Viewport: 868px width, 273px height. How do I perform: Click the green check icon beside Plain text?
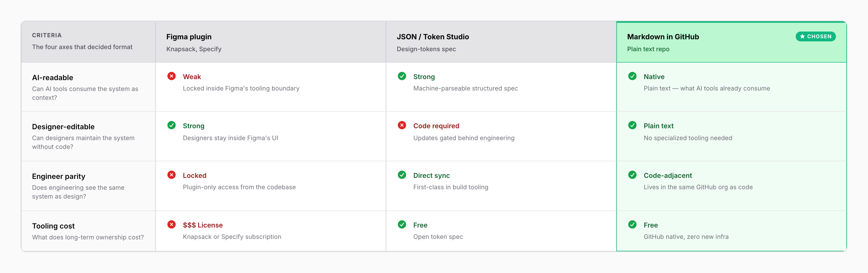click(x=632, y=125)
